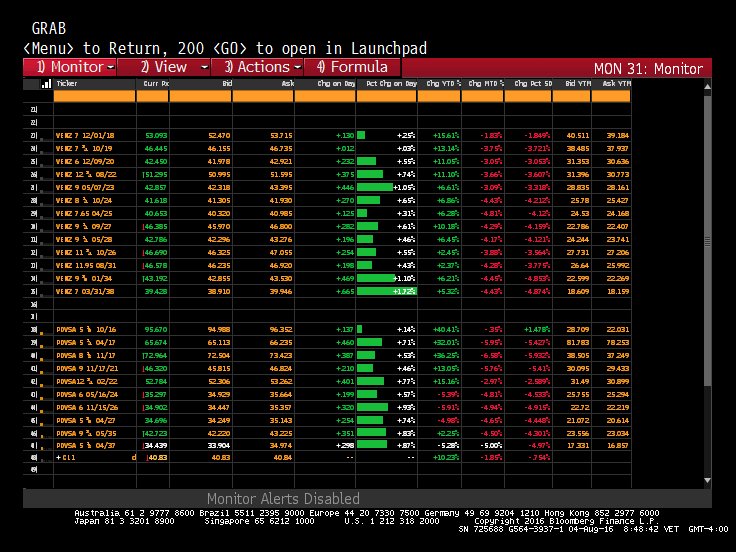Select the VENZ 11.95 08/31 ticker

[x=86, y=266]
